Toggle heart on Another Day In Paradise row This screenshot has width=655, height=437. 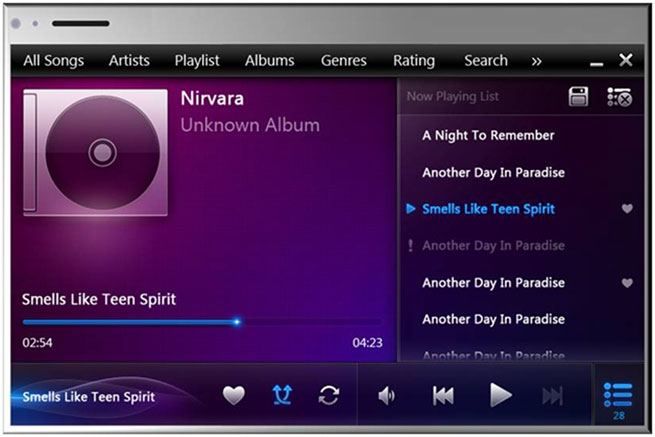627,283
